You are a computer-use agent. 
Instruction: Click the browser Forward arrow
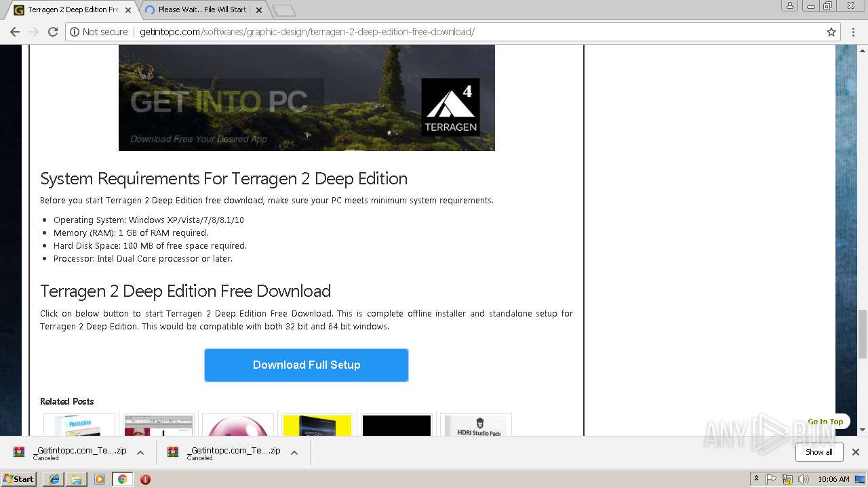click(33, 32)
